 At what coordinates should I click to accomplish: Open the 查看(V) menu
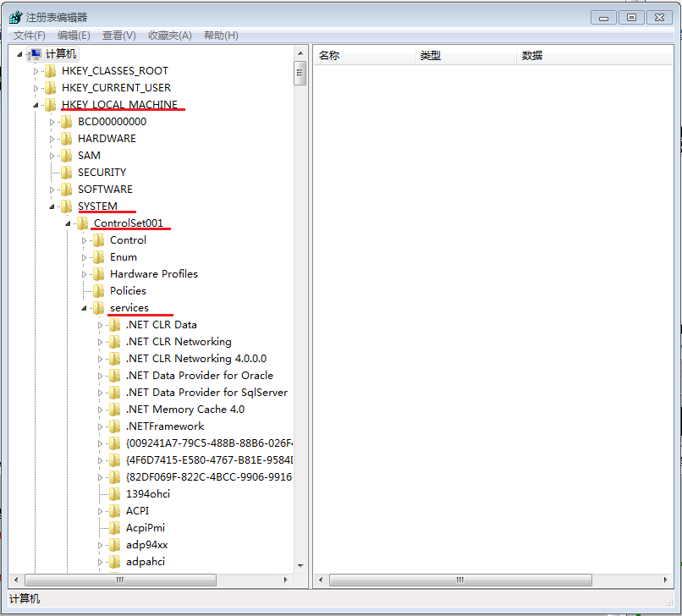coord(118,36)
